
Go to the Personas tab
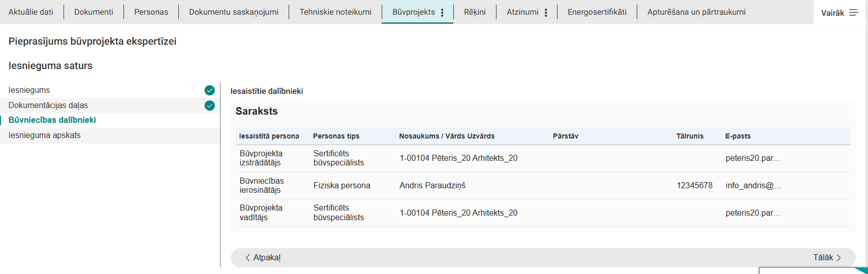coord(151,12)
